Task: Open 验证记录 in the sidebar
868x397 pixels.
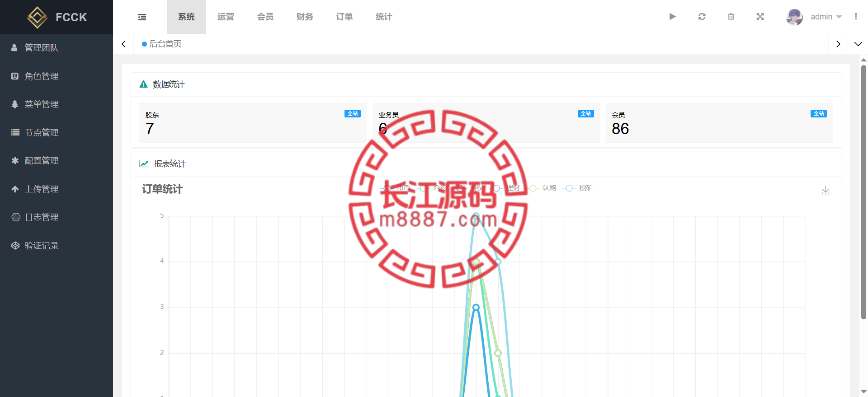Action: (57, 246)
